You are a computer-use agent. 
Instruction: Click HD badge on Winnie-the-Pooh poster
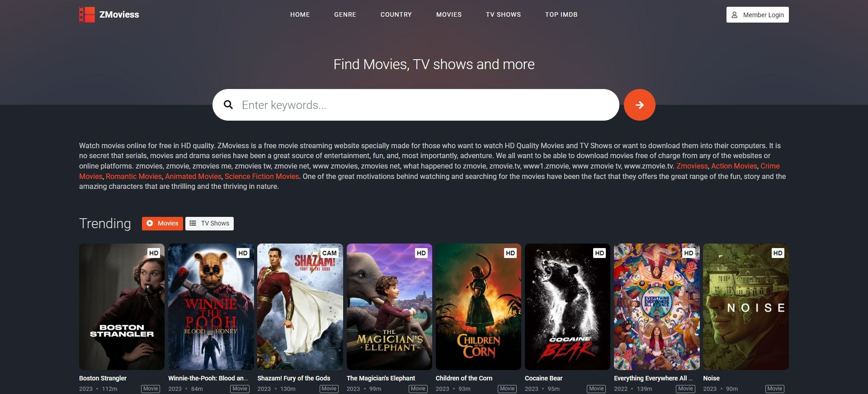point(243,253)
